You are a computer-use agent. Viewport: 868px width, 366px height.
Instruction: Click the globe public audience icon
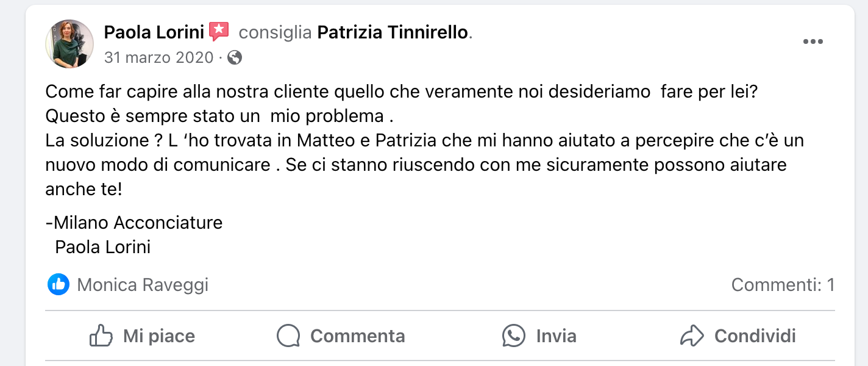(x=235, y=58)
